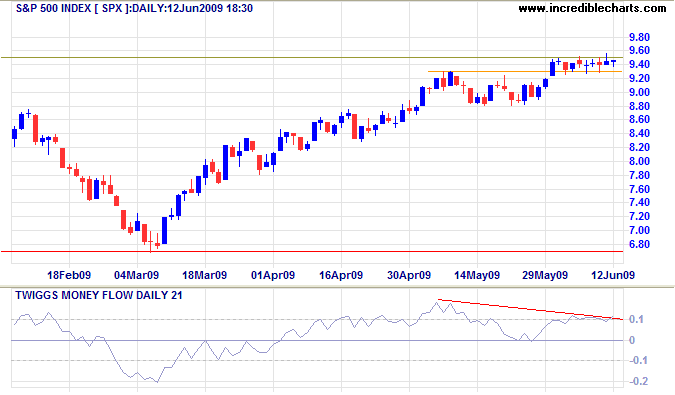Click the 30Apr09 date label
675x395 pixels.
coord(409,275)
